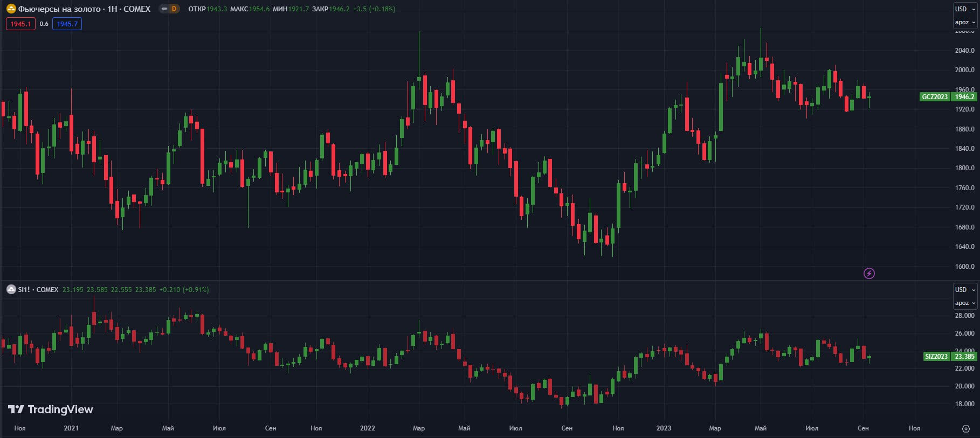
Task: Click the МИН low value 1921.7
Action: (299, 9)
